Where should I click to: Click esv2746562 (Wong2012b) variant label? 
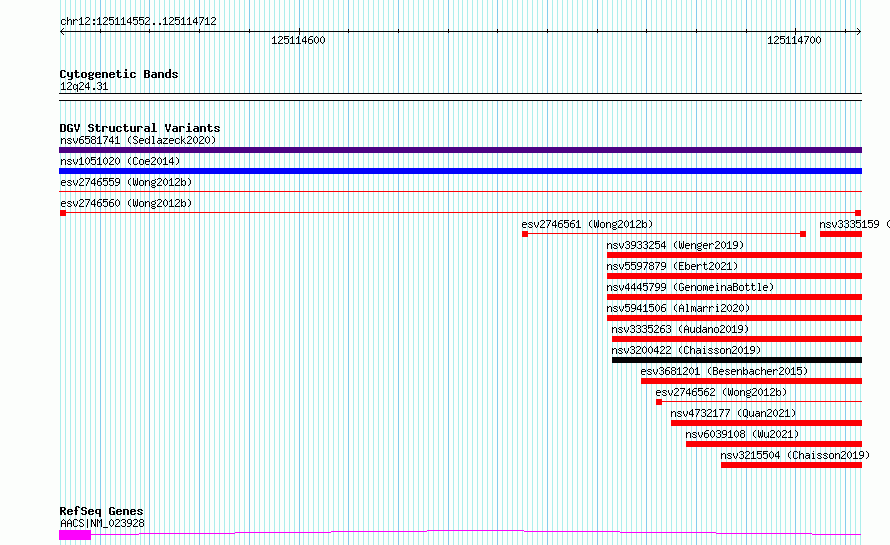point(721,392)
